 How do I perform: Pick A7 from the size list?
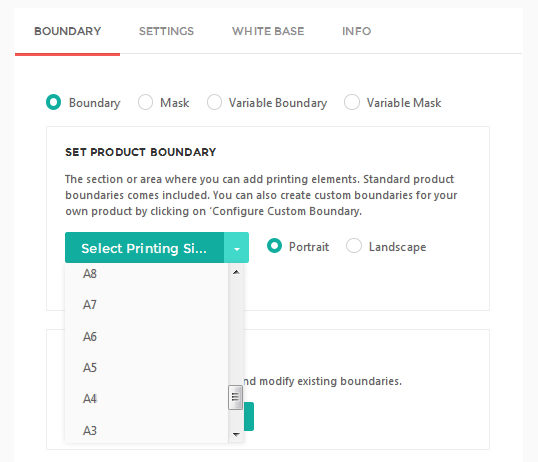pyautogui.click(x=147, y=305)
